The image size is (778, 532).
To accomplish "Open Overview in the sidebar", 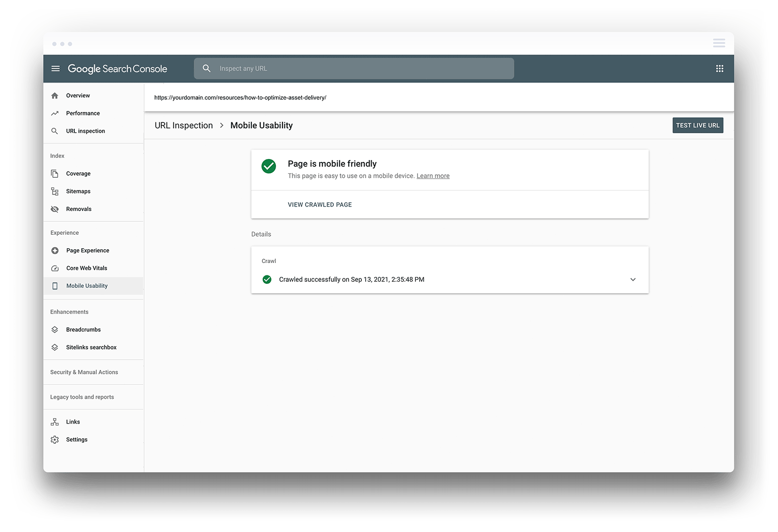I will point(93,96).
